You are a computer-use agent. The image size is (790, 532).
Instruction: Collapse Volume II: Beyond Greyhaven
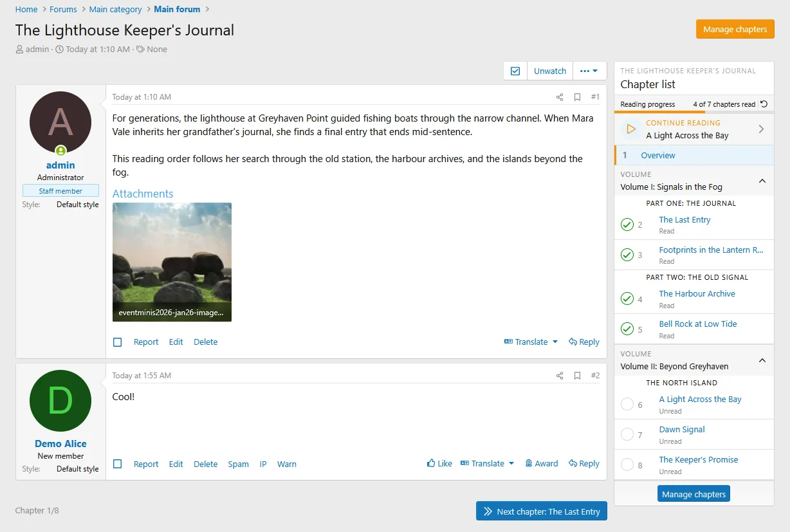point(762,360)
